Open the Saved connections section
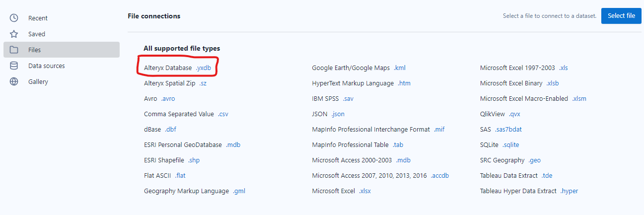The height and width of the screenshot is (215, 644). tap(37, 34)
